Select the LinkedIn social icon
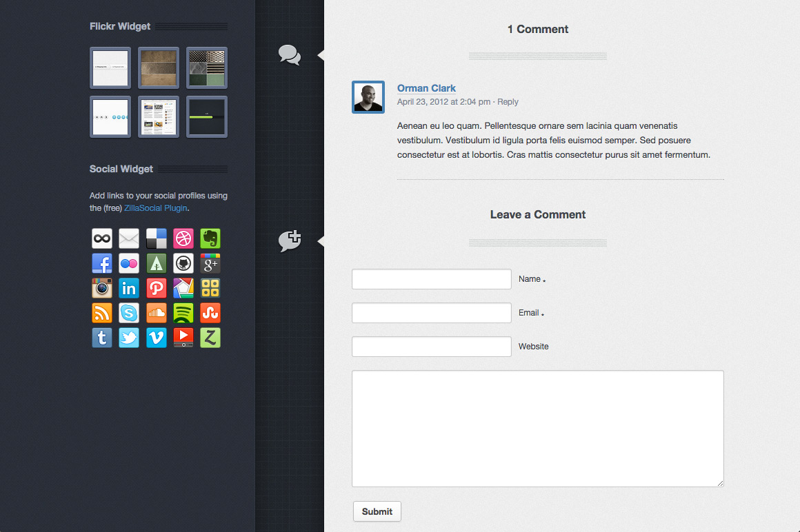The width and height of the screenshot is (800, 532). pos(129,288)
